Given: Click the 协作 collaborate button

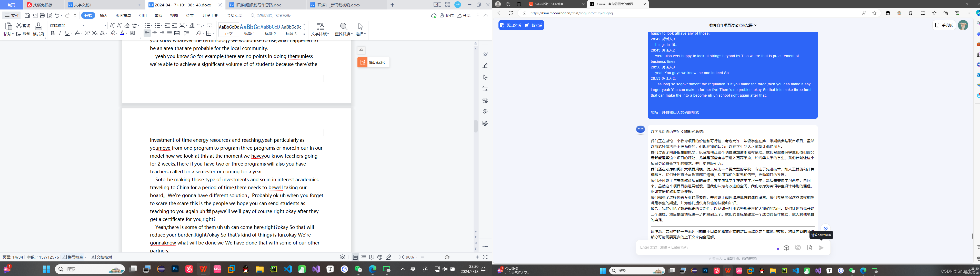Looking at the screenshot, I should [447, 16].
